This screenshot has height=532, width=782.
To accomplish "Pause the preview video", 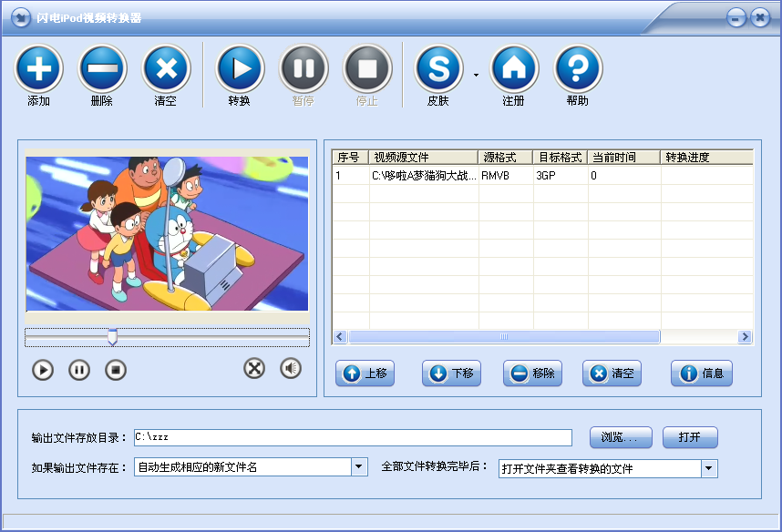I will (x=79, y=370).
